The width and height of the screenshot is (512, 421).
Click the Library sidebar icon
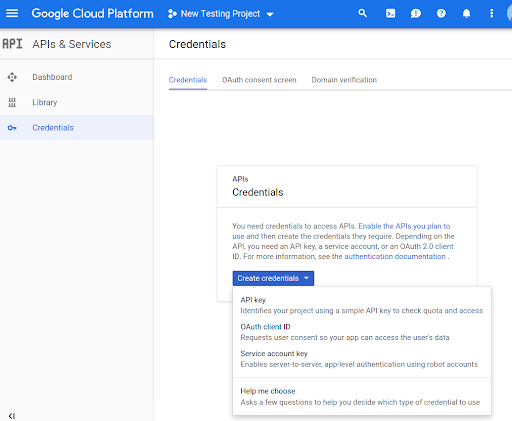click(12, 102)
